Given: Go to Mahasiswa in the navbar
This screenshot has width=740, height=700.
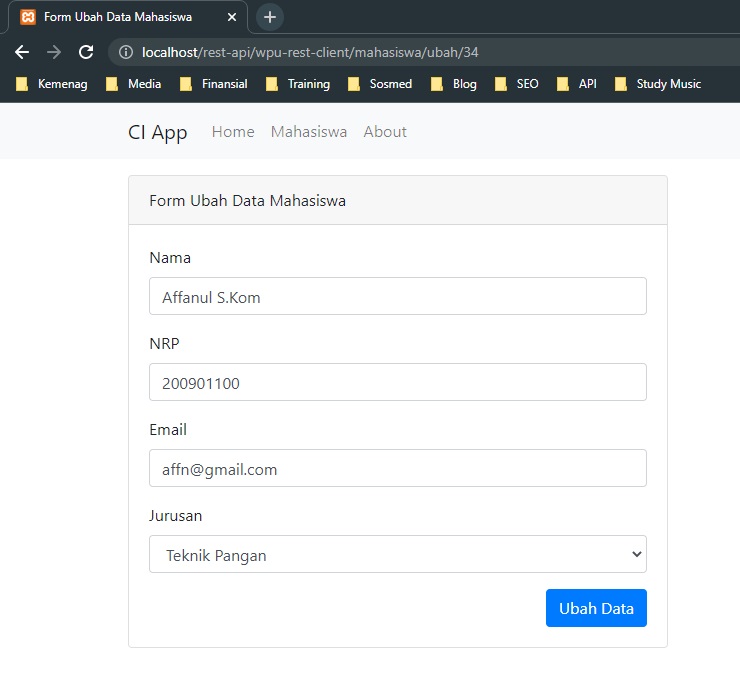Looking at the screenshot, I should (x=309, y=132).
